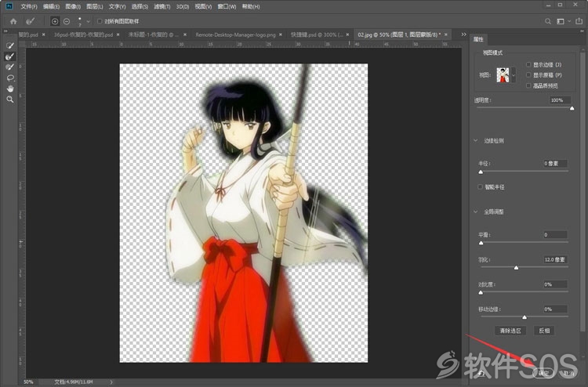The width and height of the screenshot is (588, 387).
Task: Select the Refine Edge Brush tool
Action: (x=10, y=56)
